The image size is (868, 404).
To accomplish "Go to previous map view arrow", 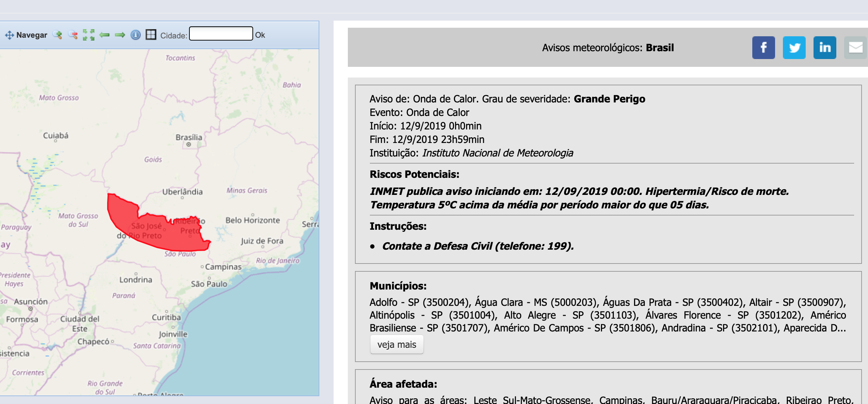I will tap(104, 35).
